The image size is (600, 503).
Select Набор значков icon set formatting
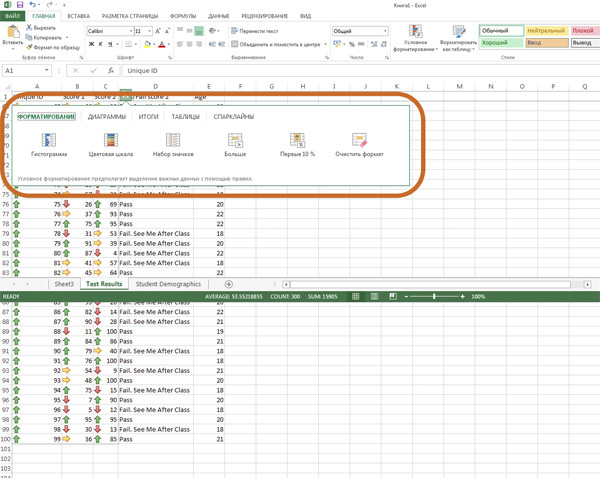(x=173, y=144)
